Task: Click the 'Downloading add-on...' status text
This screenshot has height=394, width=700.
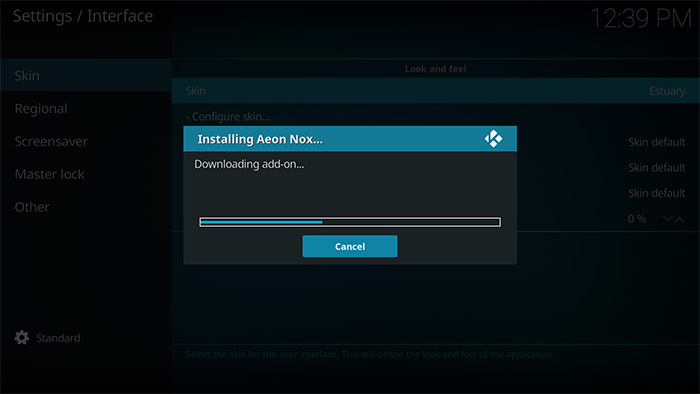Action: (x=249, y=164)
